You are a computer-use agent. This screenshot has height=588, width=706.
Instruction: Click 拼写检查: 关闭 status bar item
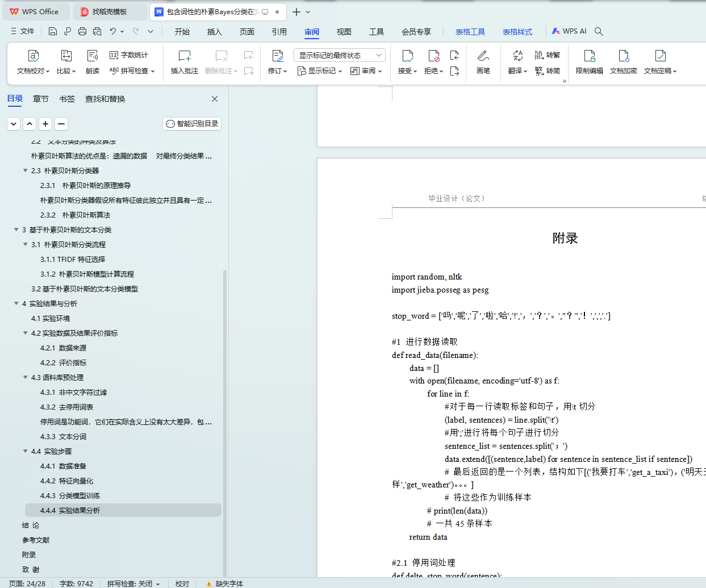coord(133,583)
